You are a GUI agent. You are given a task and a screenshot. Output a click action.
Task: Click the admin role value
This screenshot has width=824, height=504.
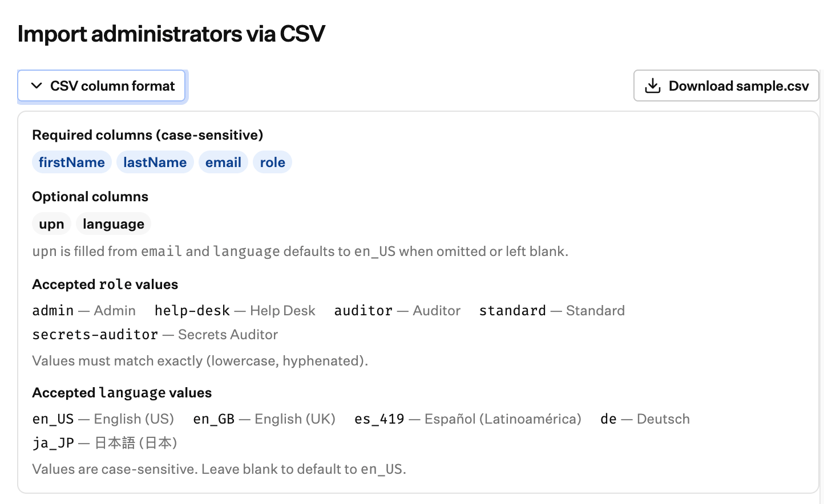[53, 311]
